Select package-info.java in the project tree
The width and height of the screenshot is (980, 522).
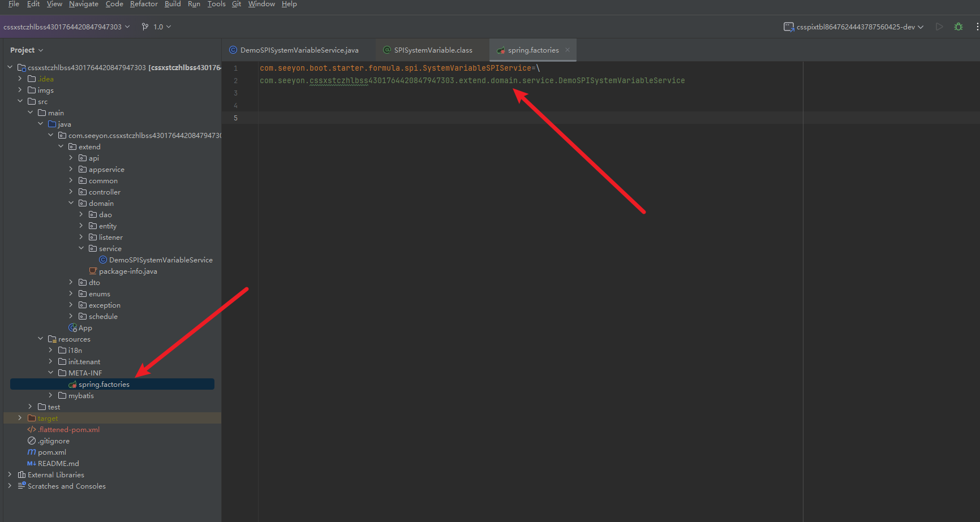pyautogui.click(x=128, y=271)
